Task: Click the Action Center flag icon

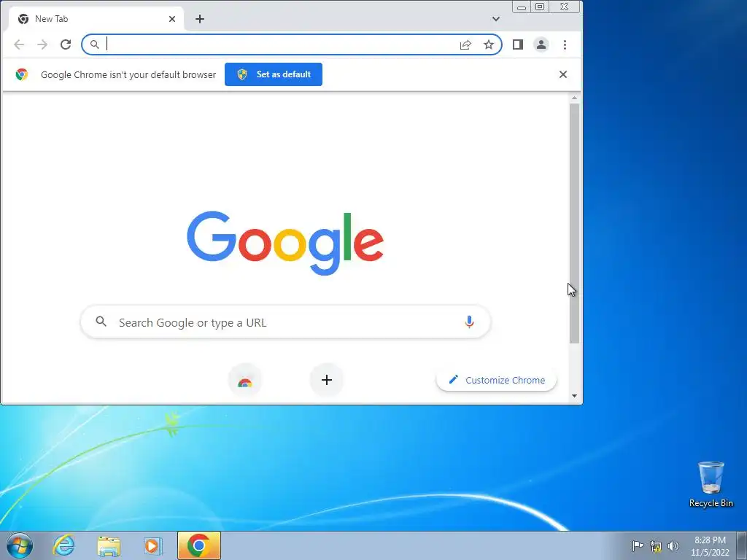Action: coord(638,545)
